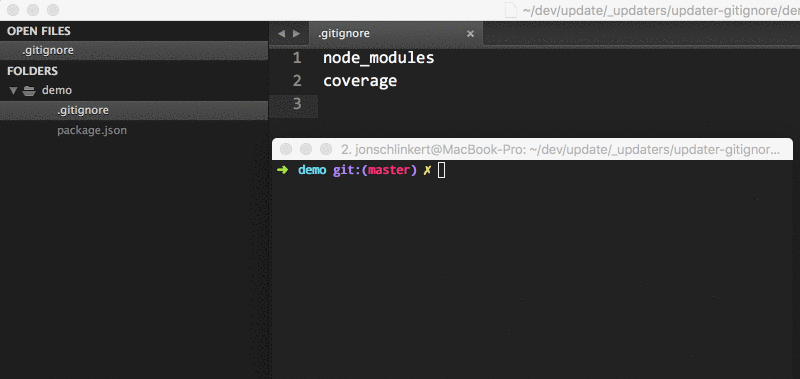Place cursor on node_modules line

379,58
